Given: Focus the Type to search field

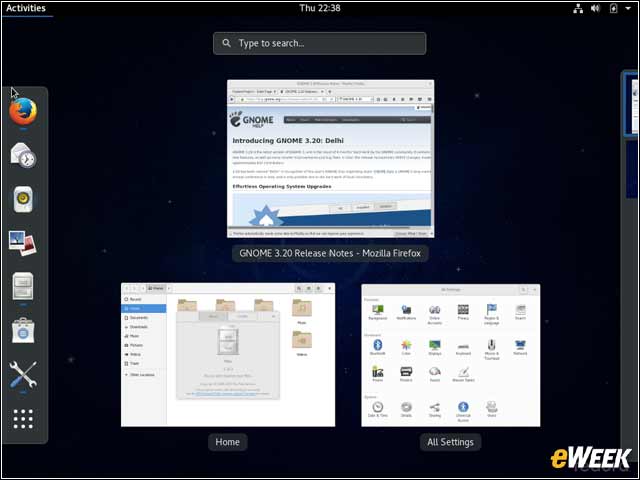Looking at the screenshot, I should [x=320, y=43].
